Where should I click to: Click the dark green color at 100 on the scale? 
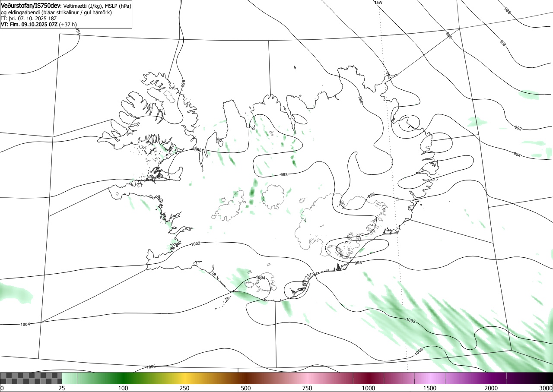pyautogui.click(x=123, y=378)
